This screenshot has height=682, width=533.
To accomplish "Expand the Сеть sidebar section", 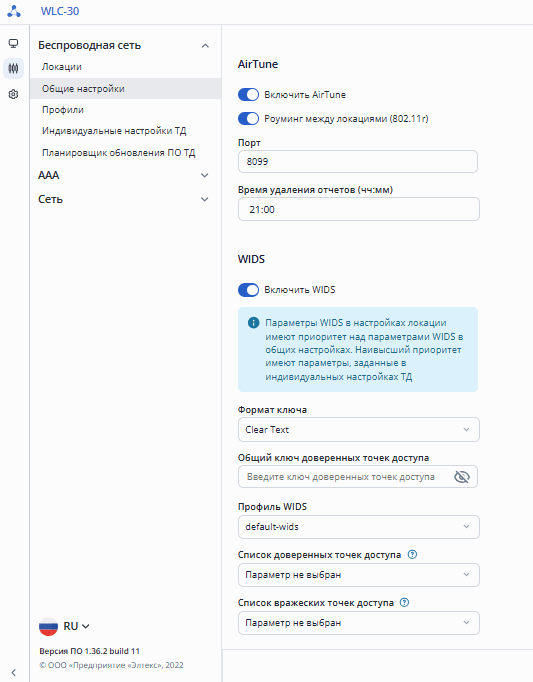I will pyautogui.click(x=124, y=199).
